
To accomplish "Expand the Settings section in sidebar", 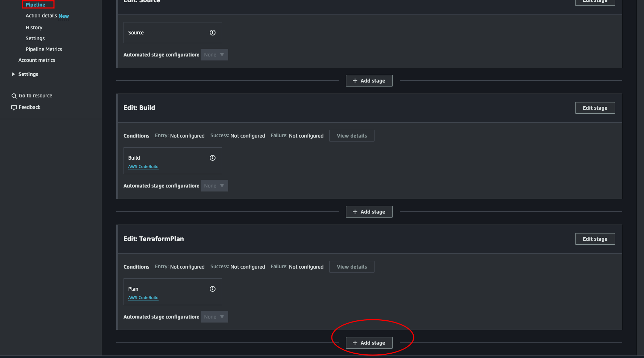I will click(x=13, y=74).
